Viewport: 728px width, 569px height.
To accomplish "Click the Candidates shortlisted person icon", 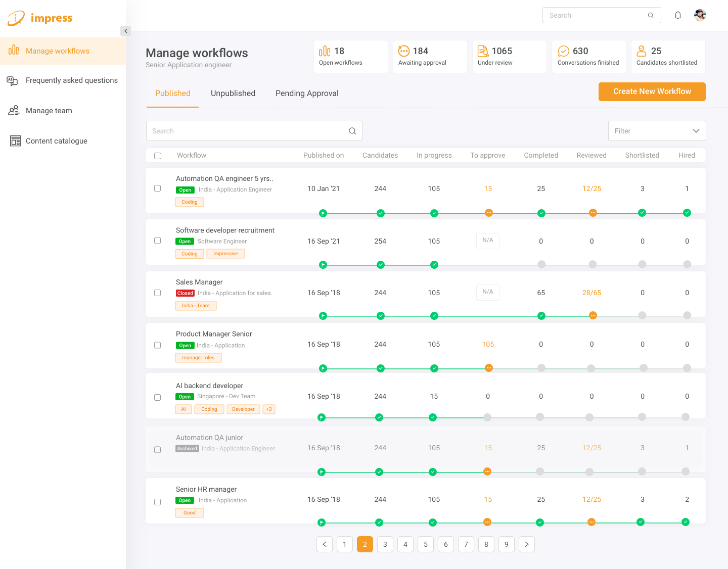I will (x=641, y=51).
